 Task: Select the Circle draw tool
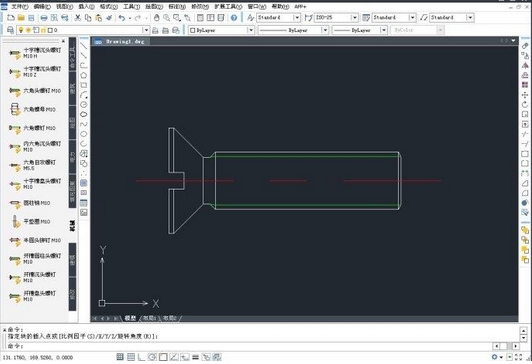tap(83, 104)
